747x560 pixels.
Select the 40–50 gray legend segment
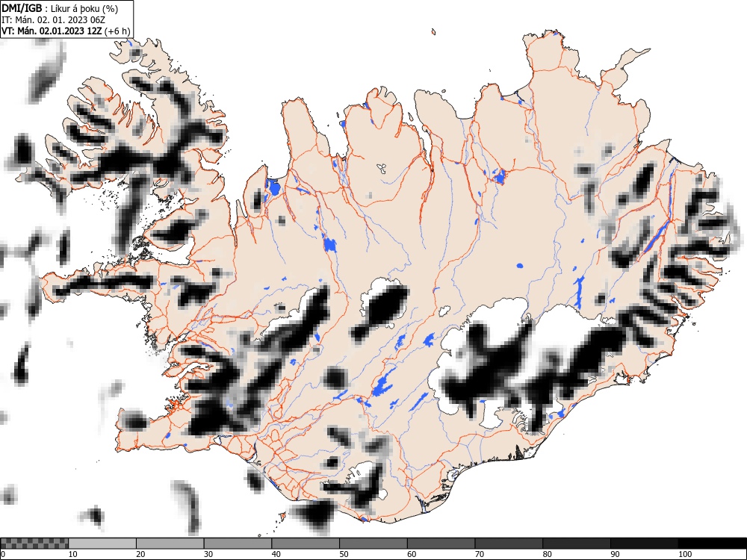tap(306, 544)
